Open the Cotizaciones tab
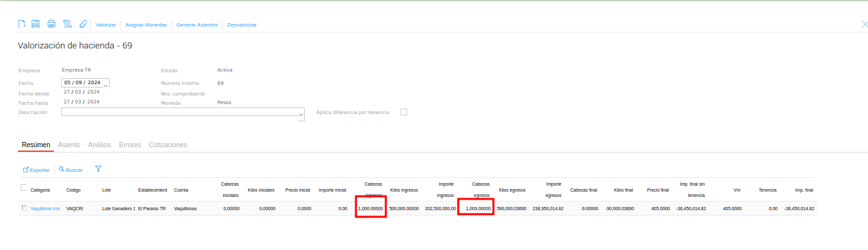The height and width of the screenshot is (250, 868). [x=168, y=145]
